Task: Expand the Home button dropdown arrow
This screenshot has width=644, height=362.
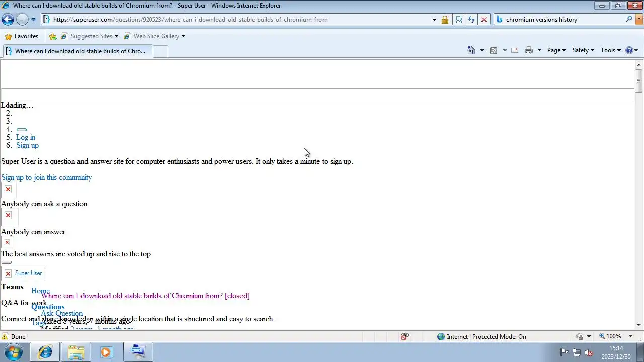Action: (482, 50)
